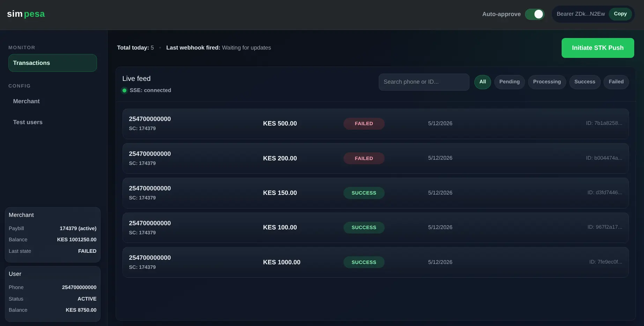Select the All filter chip
644x326 pixels.
pyautogui.click(x=482, y=82)
